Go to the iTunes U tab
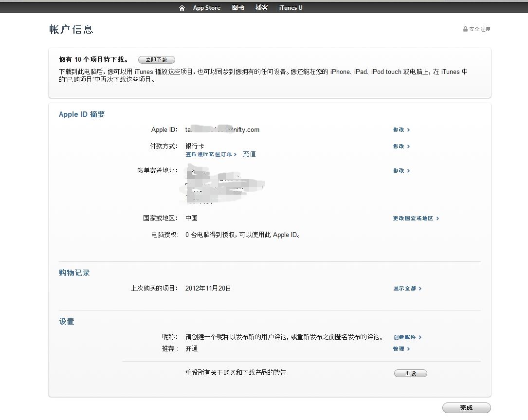This screenshot has height=420, width=528. 291,8
